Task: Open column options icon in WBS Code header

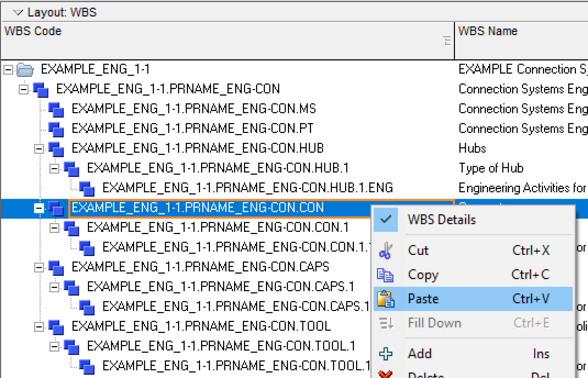Action: 447,40
